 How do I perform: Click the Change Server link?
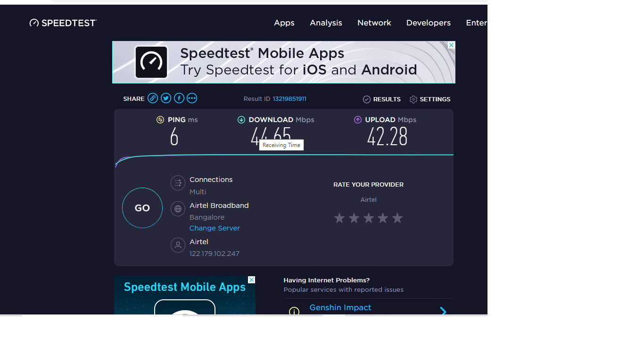click(215, 228)
